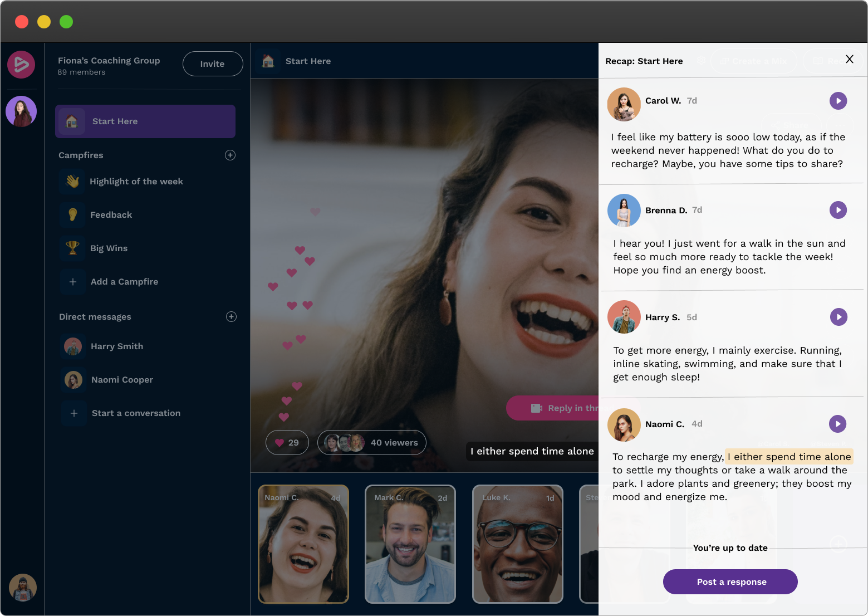This screenshot has width=868, height=616.
Task: Play Brenna D.'s recap clip
Action: [x=838, y=210]
